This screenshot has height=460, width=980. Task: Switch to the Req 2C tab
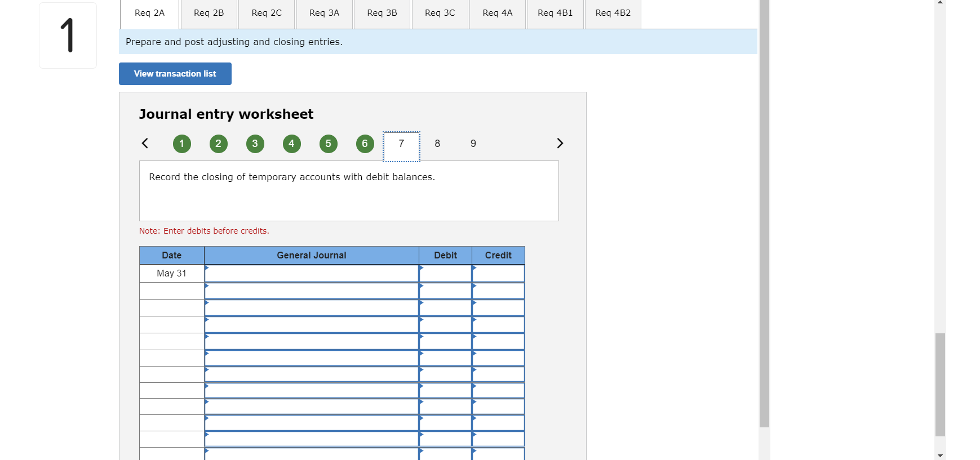click(267, 14)
